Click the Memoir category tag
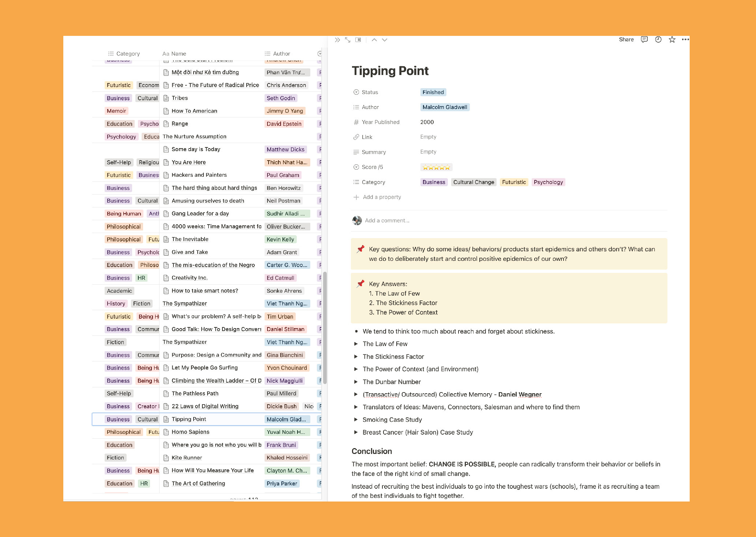This screenshot has width=756, height=537. [116, 111]
